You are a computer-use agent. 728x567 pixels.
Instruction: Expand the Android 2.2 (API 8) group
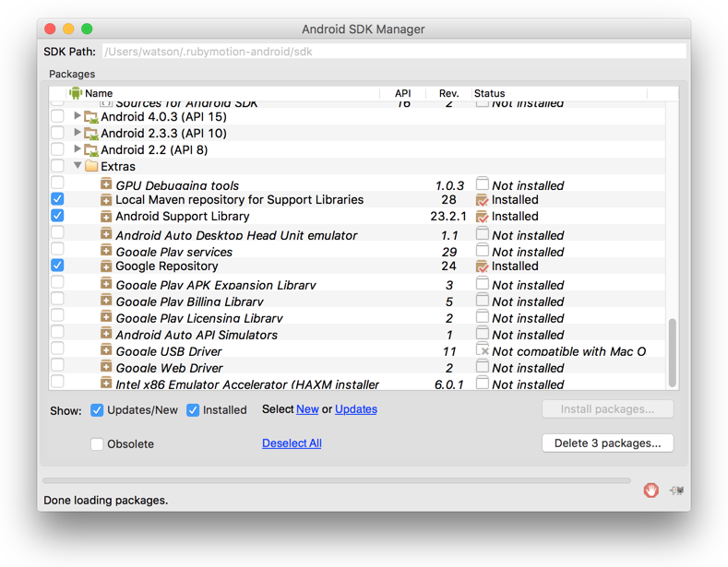78,149
